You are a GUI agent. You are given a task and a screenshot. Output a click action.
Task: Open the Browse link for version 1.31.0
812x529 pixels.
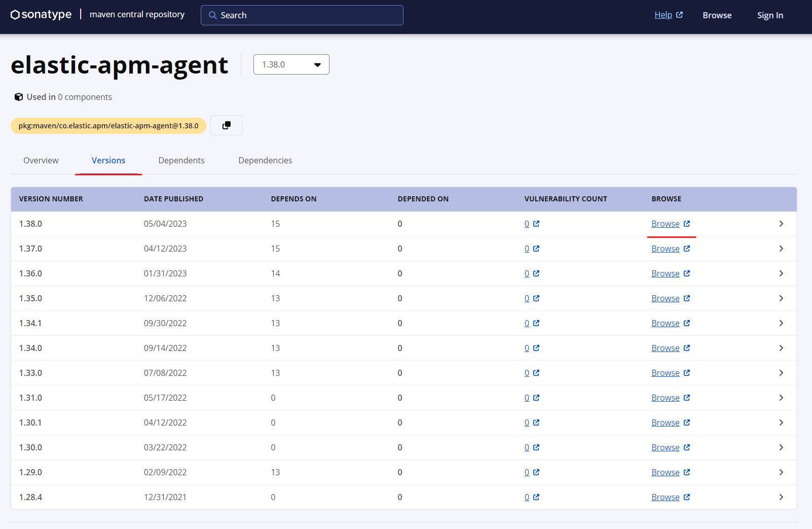point(666,398)
